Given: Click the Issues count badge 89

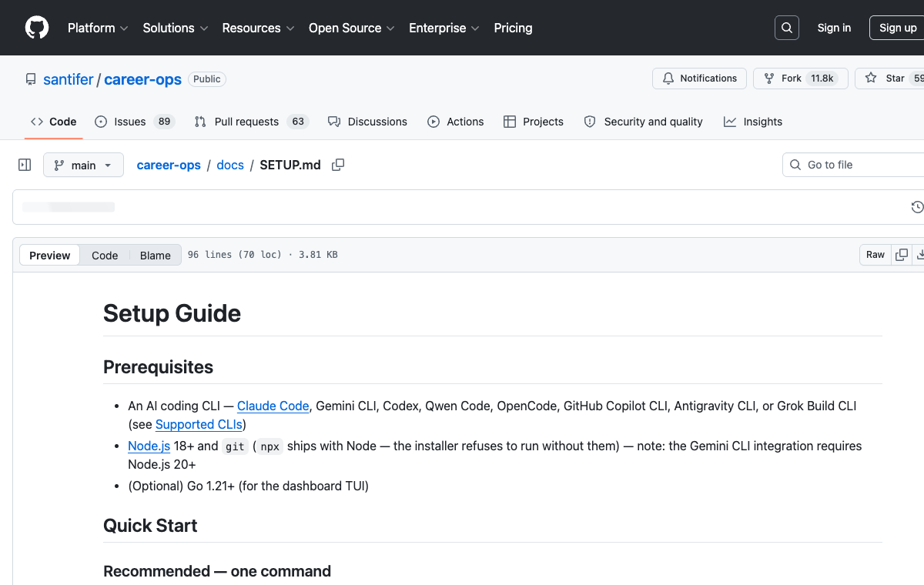Looking at the screenshot, I should (x=163, y=122).
